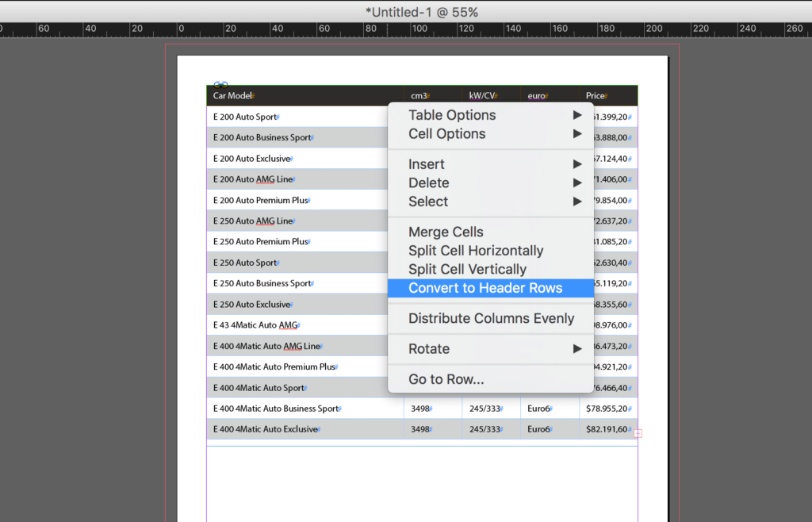Viewport: 812px width, 522px height.
Task: Click the Price header cell
Action: [608, 96]
